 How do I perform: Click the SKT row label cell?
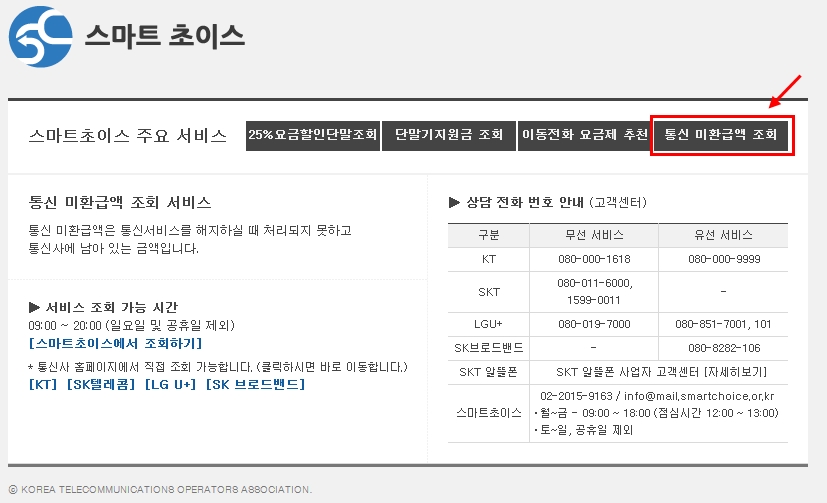pyautogui.click(x=489, y=292)
